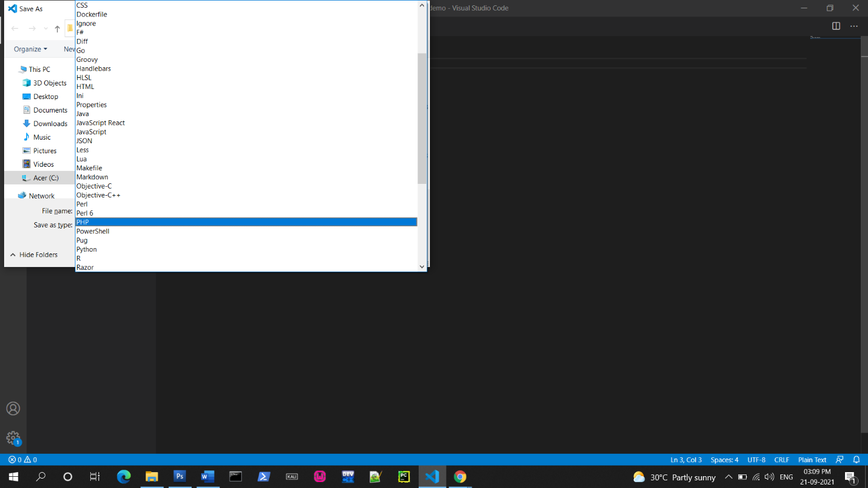This screenshot has width=868, height=488.
Task: Open the VS Code Accounts icon
Action: coord(13,408)
